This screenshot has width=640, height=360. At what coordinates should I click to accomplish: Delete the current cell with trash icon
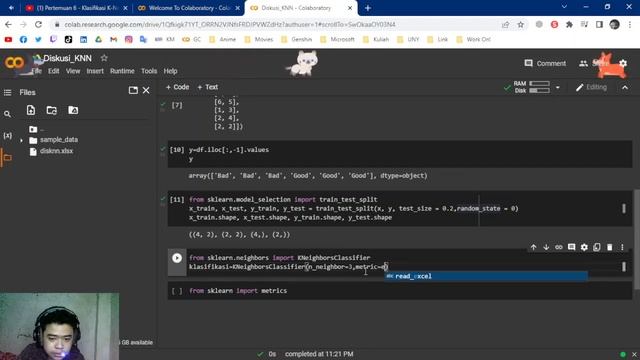pyautogui.click(x=609, y=247)
